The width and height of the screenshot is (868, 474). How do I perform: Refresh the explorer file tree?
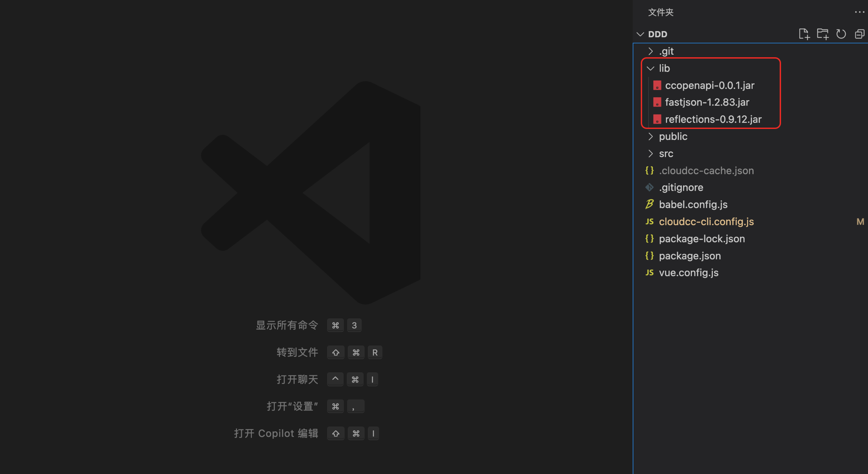[841, 34]
